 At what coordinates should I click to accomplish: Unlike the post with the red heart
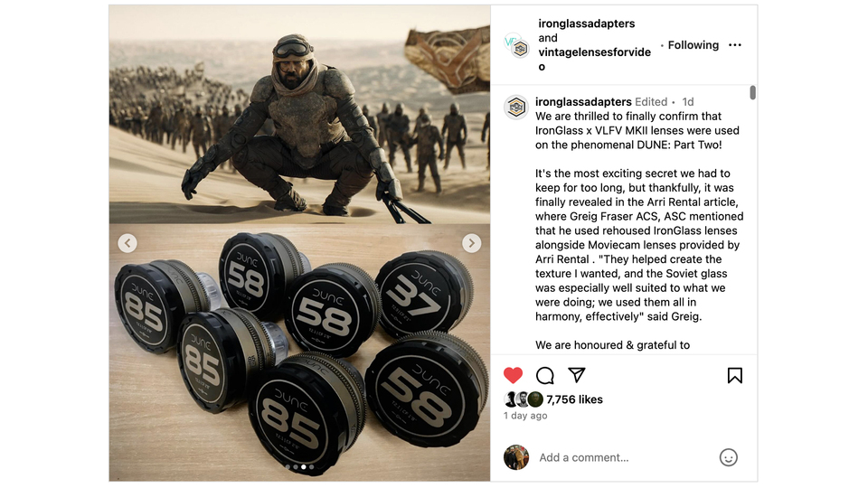(x=514, y=376)
